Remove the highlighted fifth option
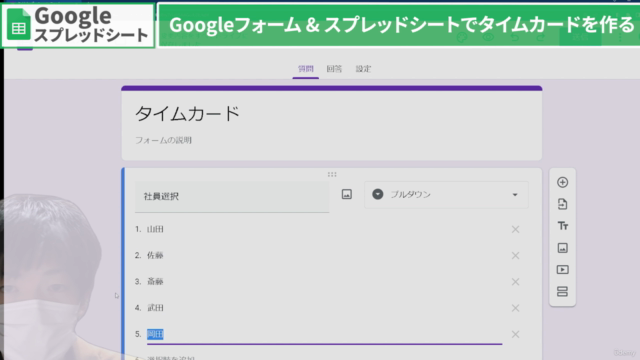This screenshot has height=360, width=640. pos(515,334)
